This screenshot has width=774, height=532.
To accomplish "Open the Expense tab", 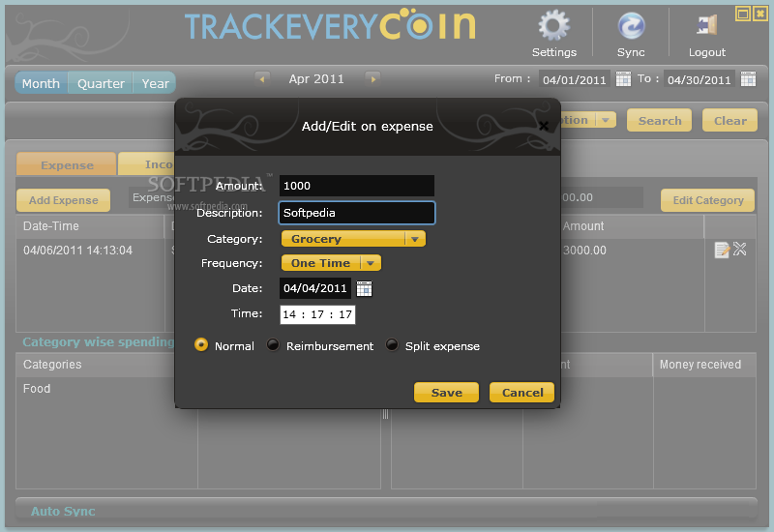I will (67, 164).
